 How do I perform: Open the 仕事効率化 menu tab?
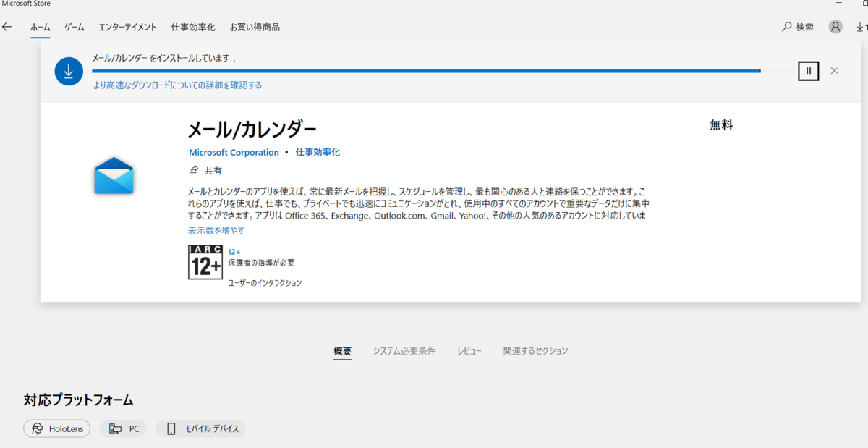(x=193, y=28)
